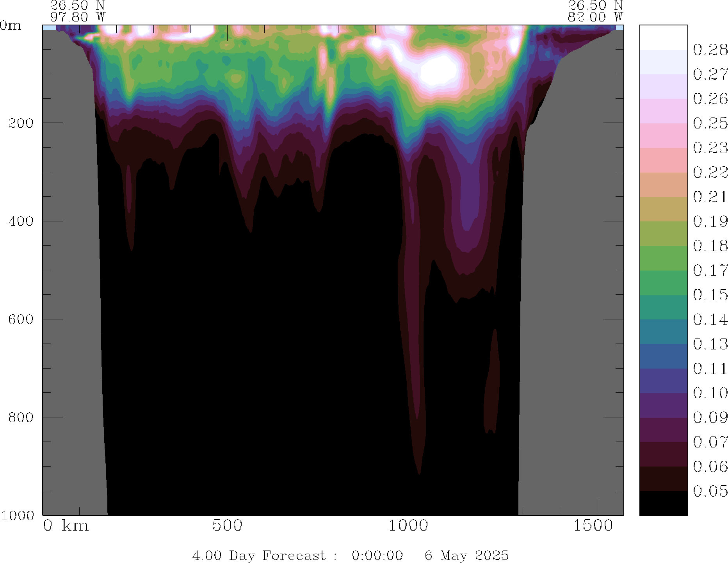Screen dimensions: 728x563
Task: Select the purple swatch between 0.10 and 0.09
Action: coord(663,405)
